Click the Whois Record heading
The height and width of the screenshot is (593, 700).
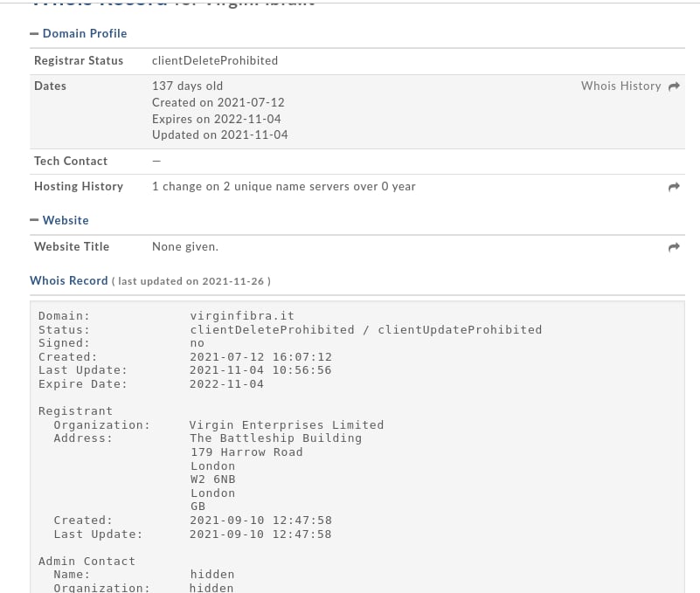click(69, 280)
